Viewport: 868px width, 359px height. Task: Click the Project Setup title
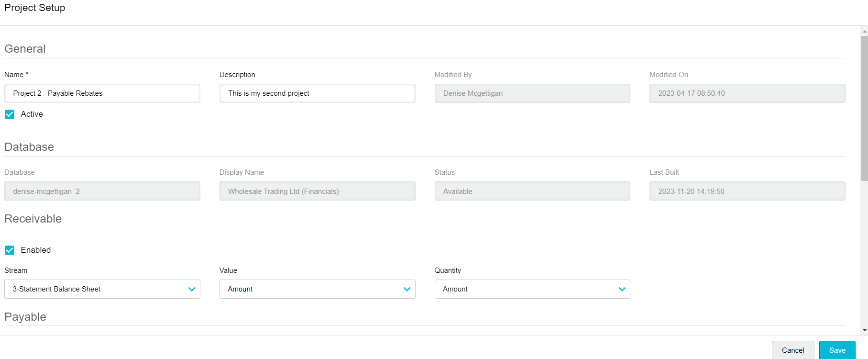click(x=35, y=8)
